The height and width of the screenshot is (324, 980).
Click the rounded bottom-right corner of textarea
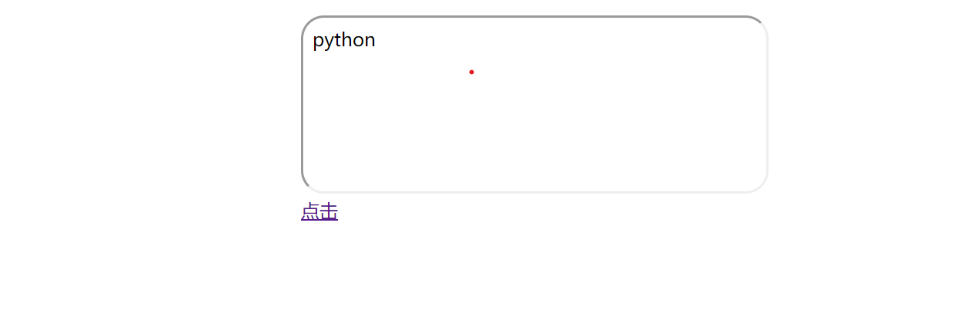point(762,186)
